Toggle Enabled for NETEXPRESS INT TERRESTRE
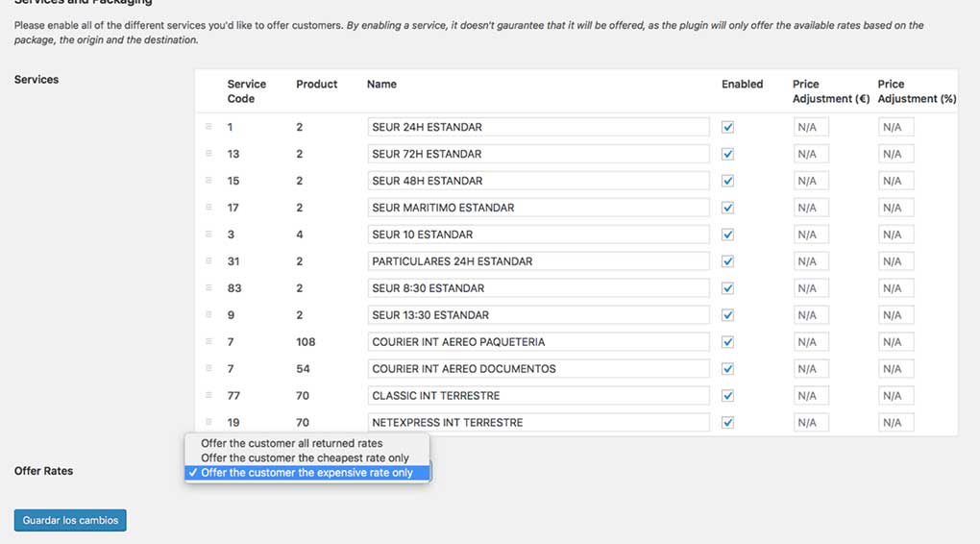 (727, 423)
